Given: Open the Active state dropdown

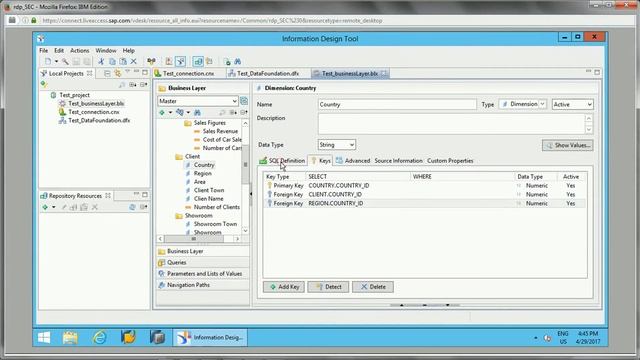Looking at the screenshot, I should (572, 104).
